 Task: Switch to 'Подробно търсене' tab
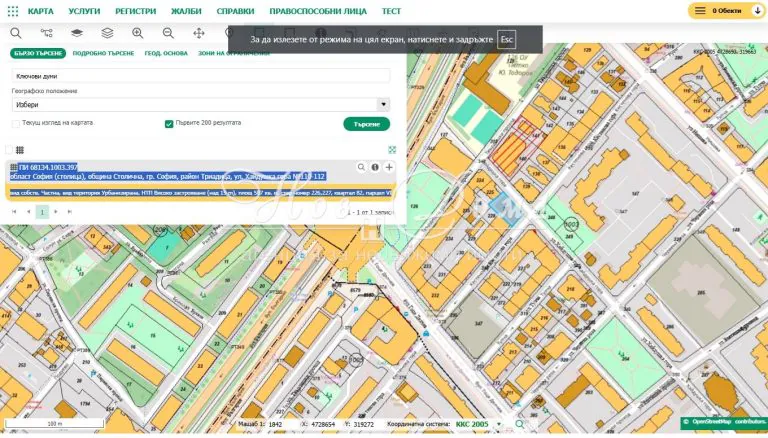tap(102, 52)
